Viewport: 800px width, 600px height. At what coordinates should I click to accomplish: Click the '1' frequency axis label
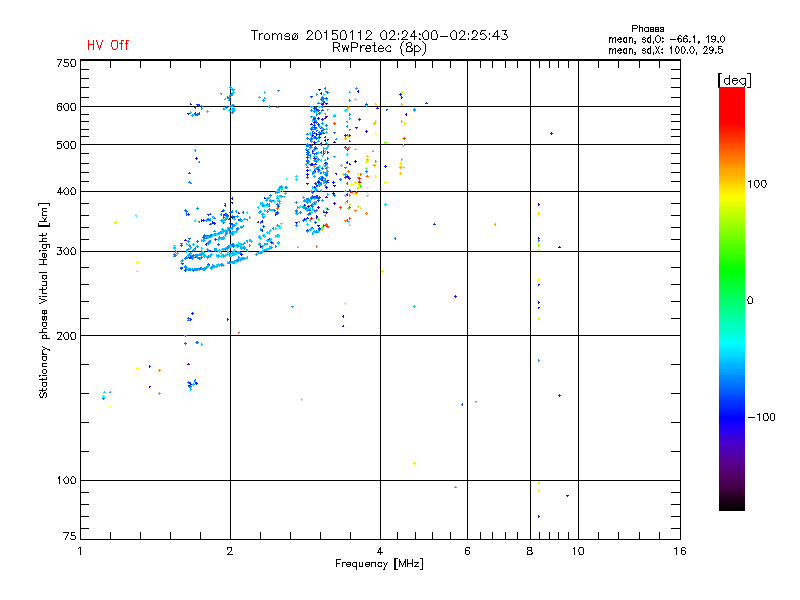coord(80,551)
